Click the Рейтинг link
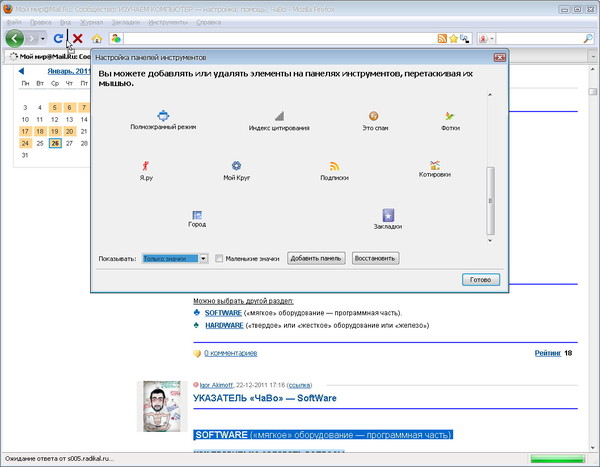 click(548, 353)
